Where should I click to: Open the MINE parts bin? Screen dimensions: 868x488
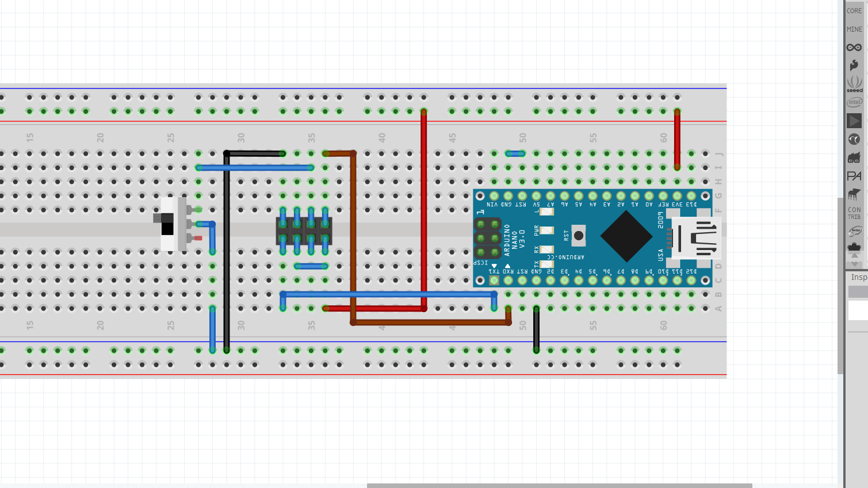click(x=854, y=29)
